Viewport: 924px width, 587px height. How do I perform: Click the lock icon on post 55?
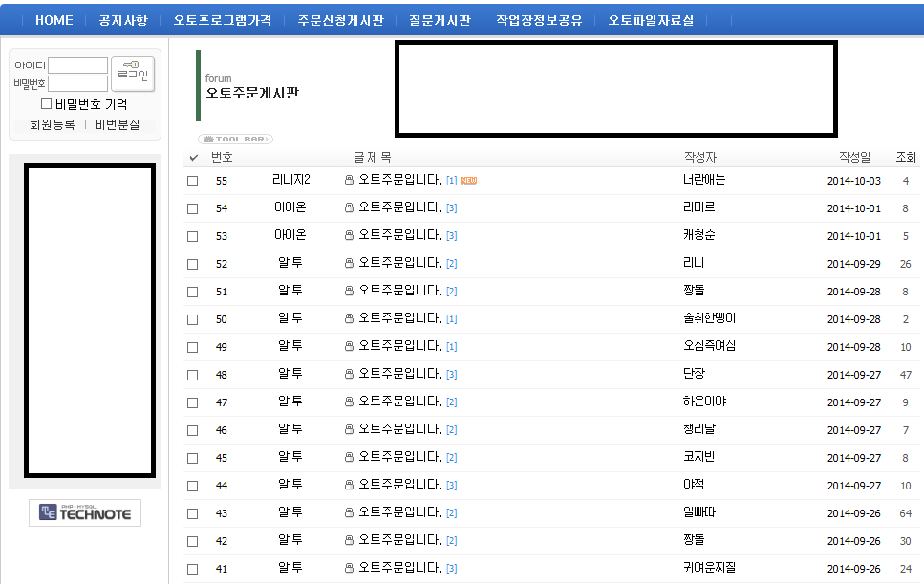coord(349,181)
